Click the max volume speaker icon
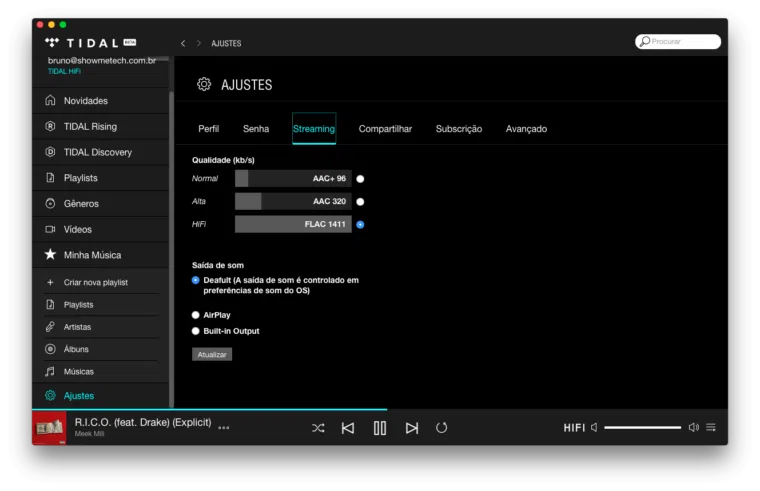The height and width of the screenshot is (491, 760). [x=694, y=428]
